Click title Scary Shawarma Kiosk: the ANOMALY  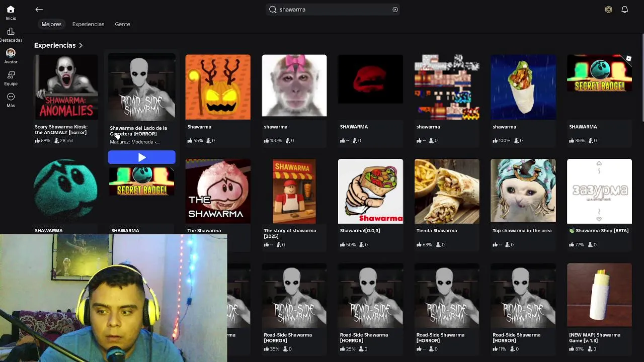[61, 130]
